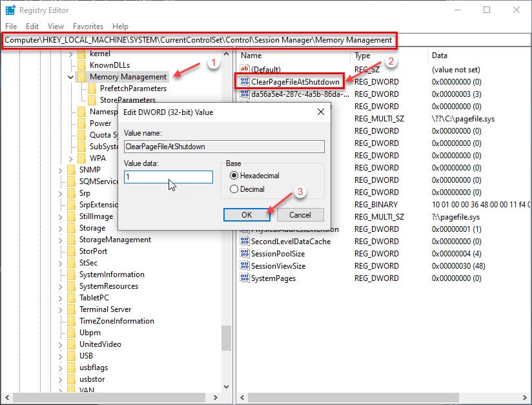Viewport: 532px width, 405px height.
Task: Click the StorPort folder icon
Action: (x=71, y=251)
